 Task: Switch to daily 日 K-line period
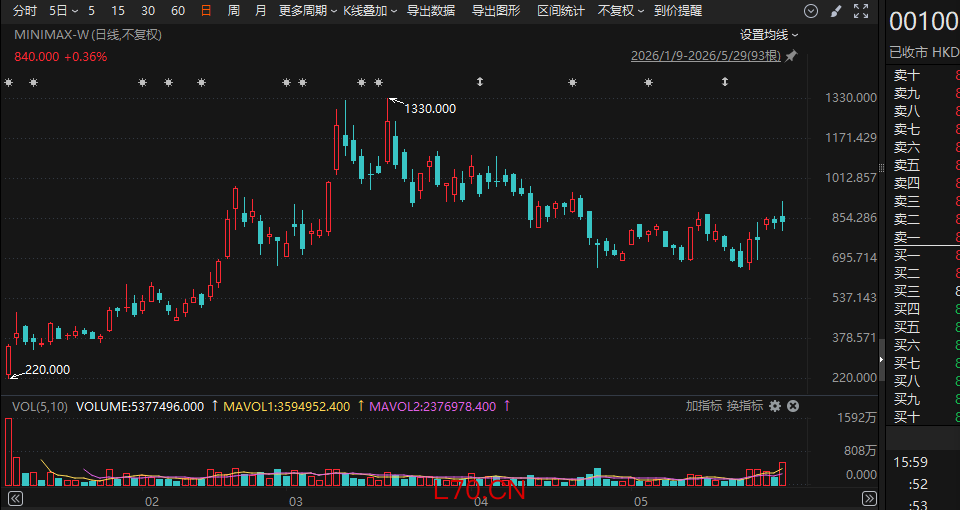click(206, 11)
